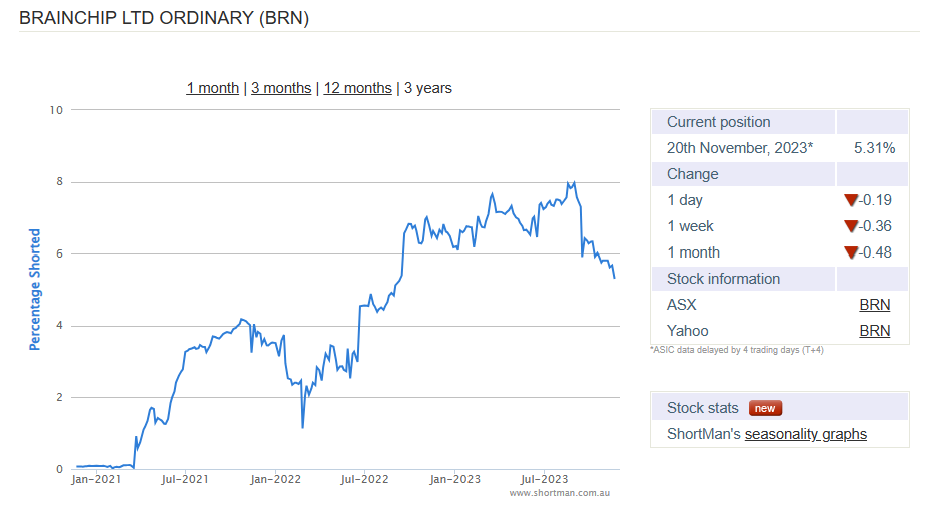The image size is (932, 508).
Task: Open the ASX BRN link
Action: (874, 305)
